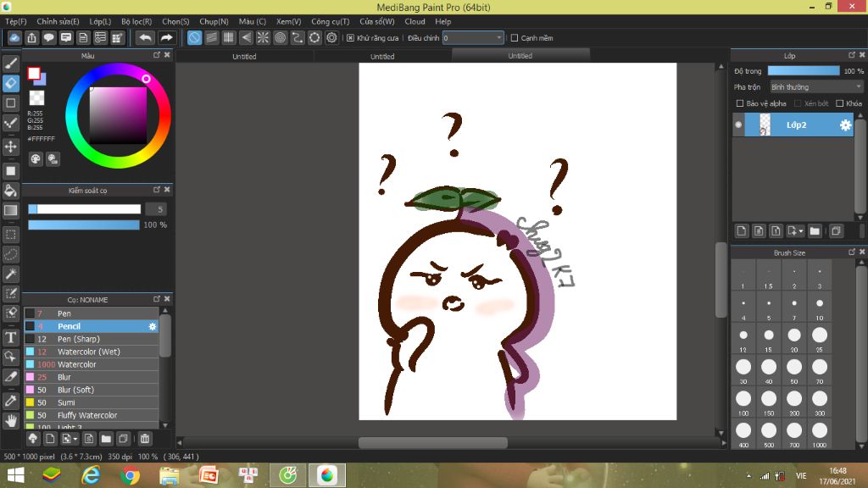Select the Text tool
The image size is (868, 488).
tap(10, 337)
